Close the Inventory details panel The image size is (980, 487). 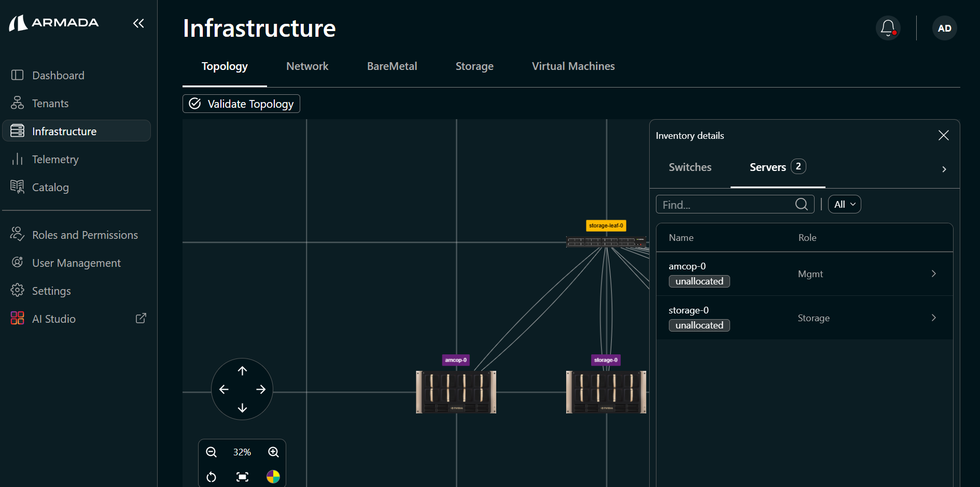[x=944, y=135]
